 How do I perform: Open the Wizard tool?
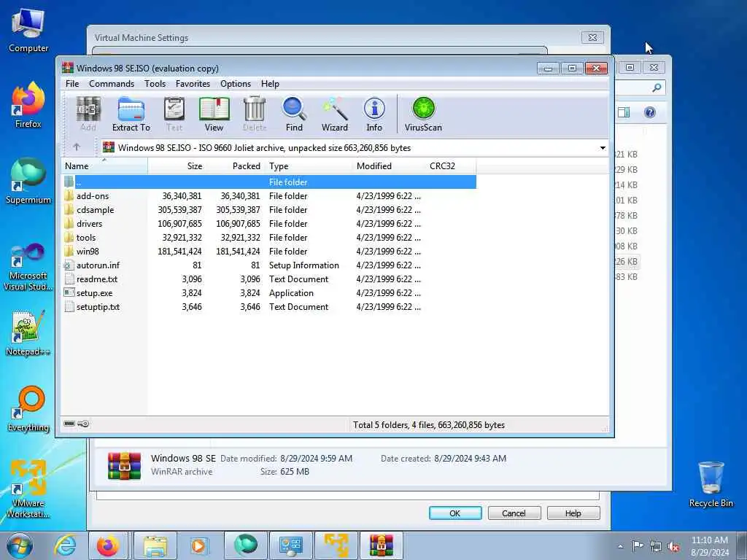(x=334, y=114)
